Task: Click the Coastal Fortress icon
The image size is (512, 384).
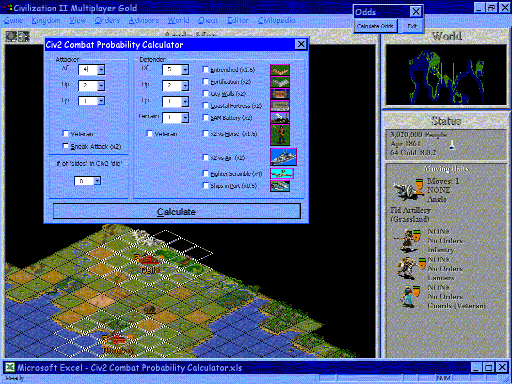Action: 280,106
